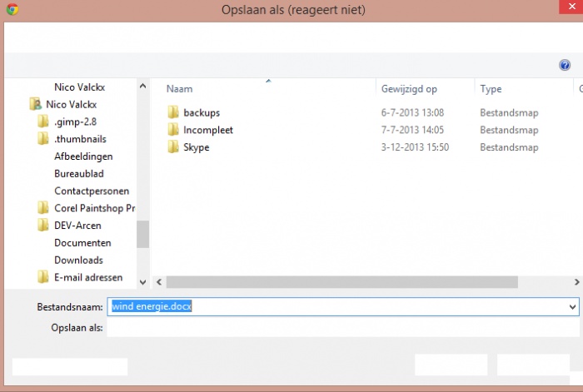Click the file list horizontal scrollbar thumb
583x392 pixels.
342,282
